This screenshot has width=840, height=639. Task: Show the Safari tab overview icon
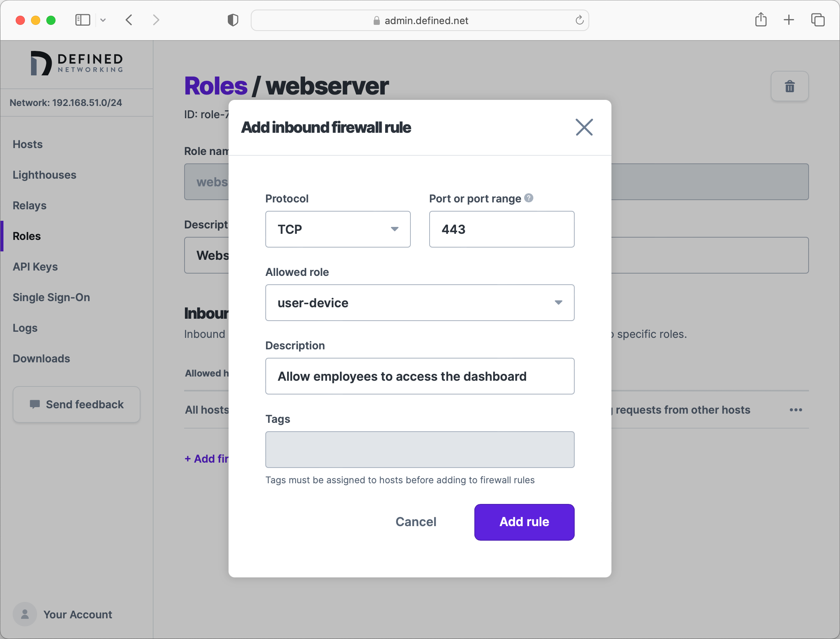(x=818, y=20)
